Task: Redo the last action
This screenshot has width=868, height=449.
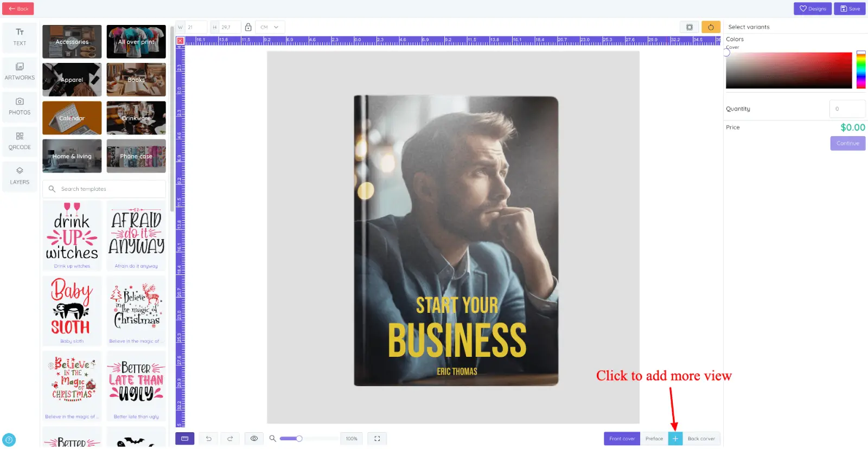Action: click(230, 439)
